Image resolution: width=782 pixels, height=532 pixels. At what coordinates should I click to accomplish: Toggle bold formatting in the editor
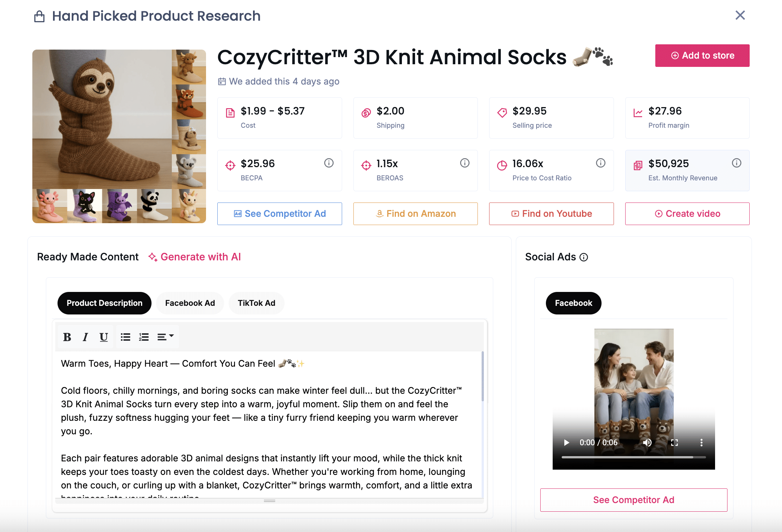point(67,337)
